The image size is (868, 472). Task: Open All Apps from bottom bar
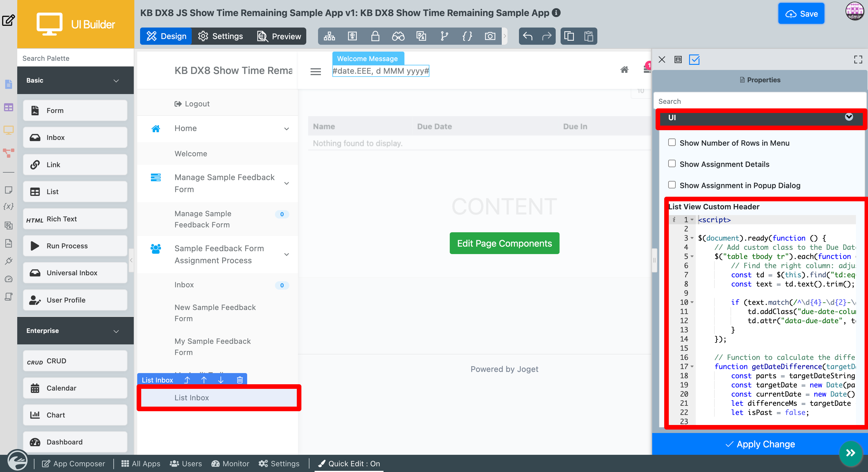point(141,464)
